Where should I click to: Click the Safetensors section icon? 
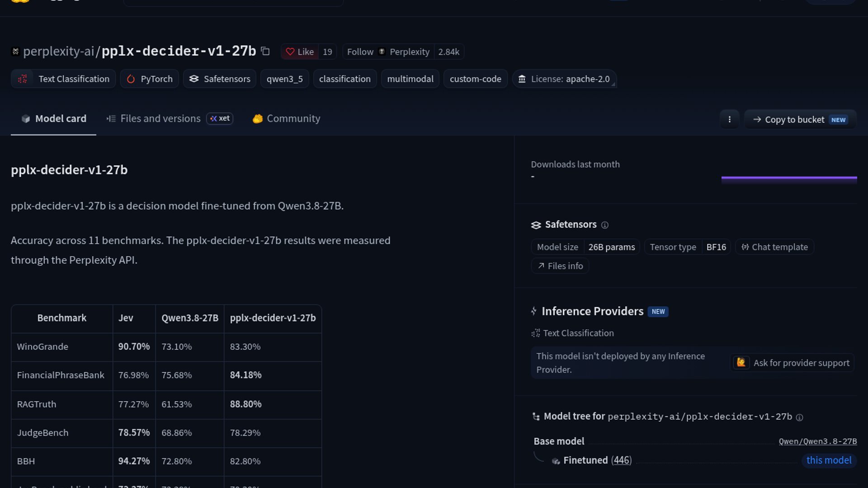click(536, 225)
